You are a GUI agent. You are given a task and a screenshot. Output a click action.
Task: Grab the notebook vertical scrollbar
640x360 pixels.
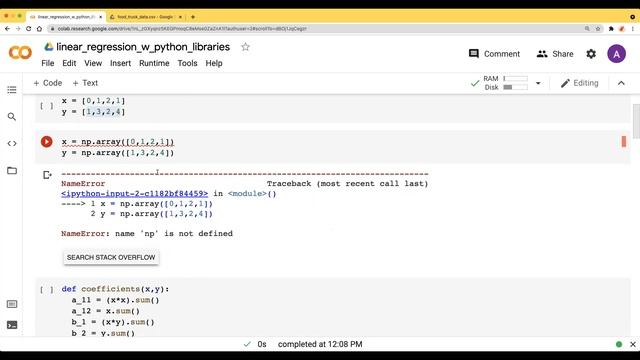pyautogui.click(x=636, y=121)
